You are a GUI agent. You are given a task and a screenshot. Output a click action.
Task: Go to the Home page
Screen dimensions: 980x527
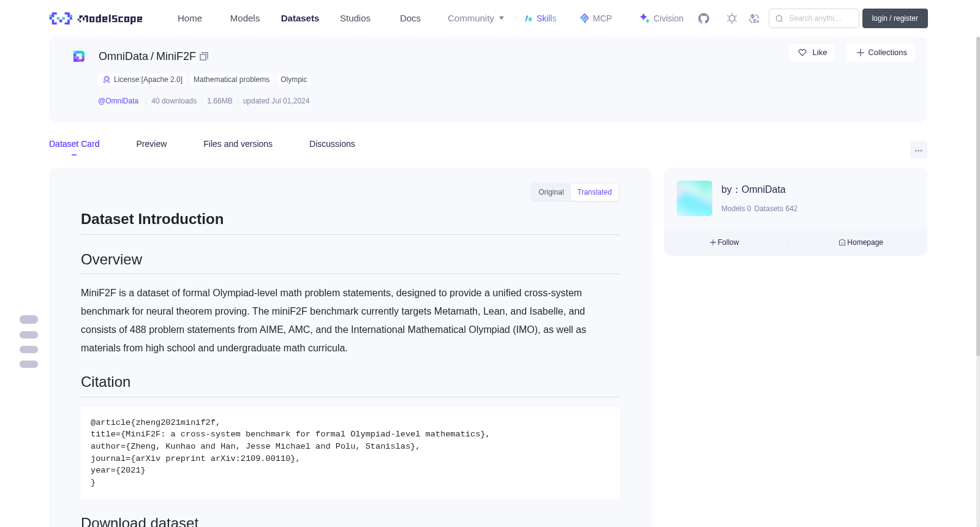coord(190,18)
